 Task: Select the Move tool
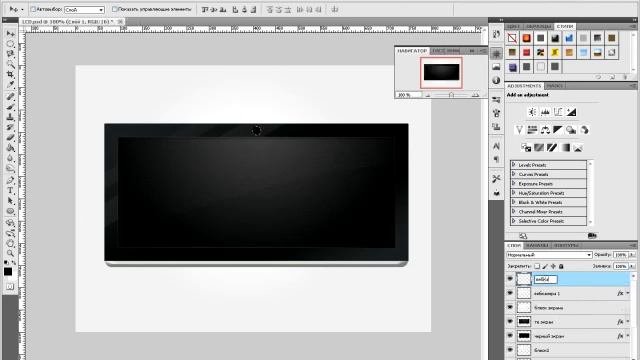[x=11, y=33]
